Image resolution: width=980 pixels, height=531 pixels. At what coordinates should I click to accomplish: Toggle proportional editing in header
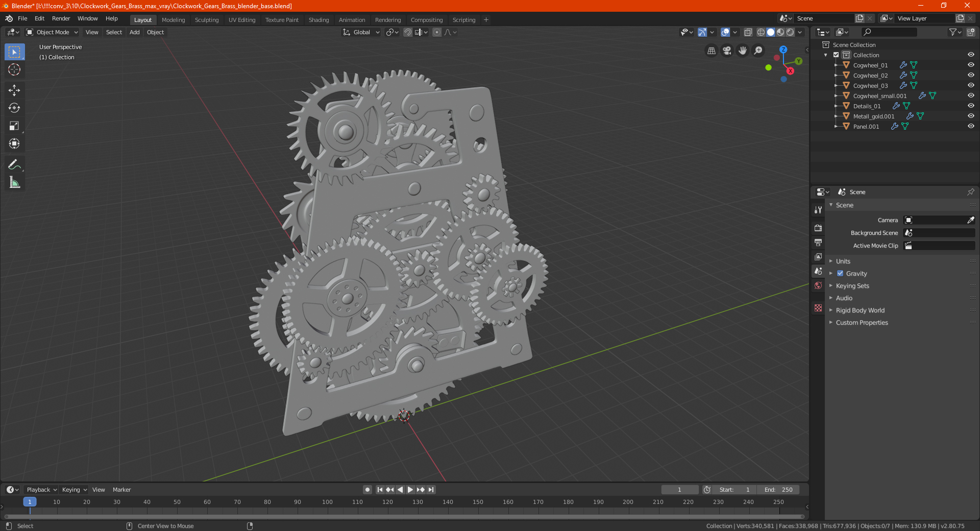point(437,32)
